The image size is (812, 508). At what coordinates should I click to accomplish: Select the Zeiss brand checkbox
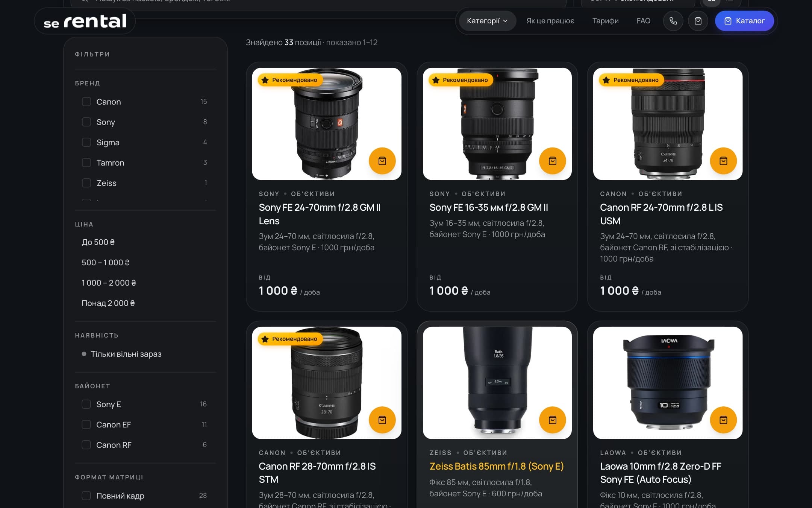[x=86, y=183]
